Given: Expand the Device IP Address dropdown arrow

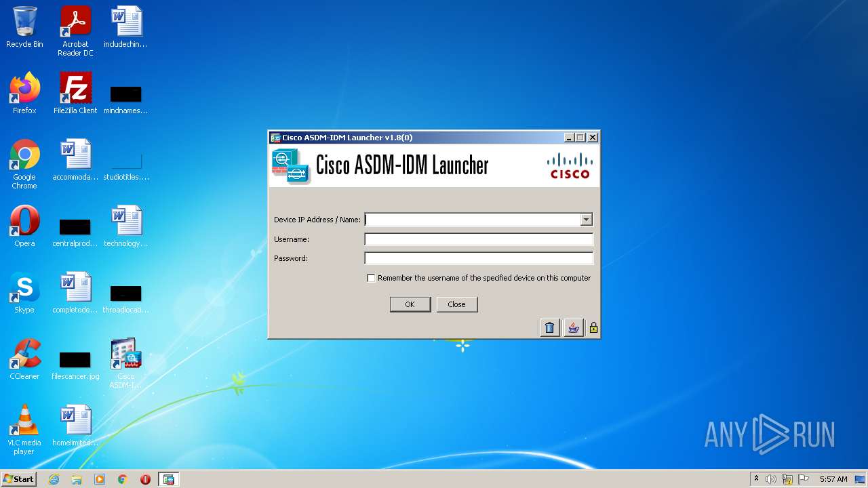Looking at the screenshot, I should tap(586, 220).
